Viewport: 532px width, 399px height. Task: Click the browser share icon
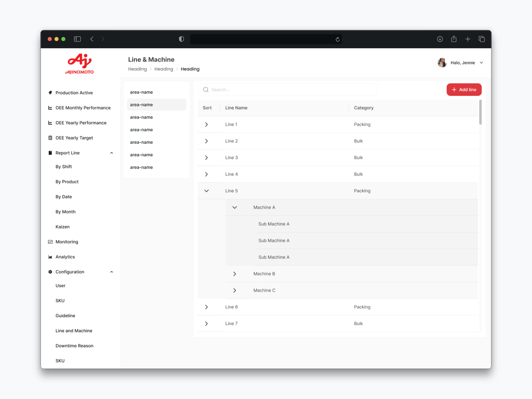(x=454, y=39)
